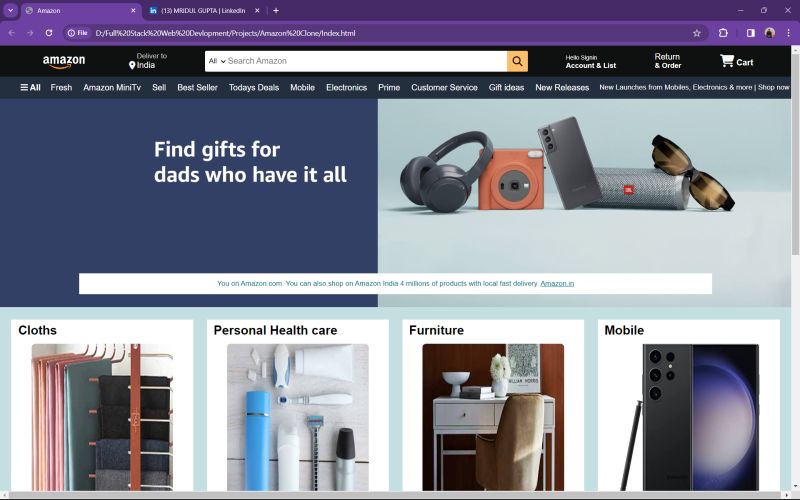Click the Furniture card image
This screenshot has height=500, width=800.
493,417
